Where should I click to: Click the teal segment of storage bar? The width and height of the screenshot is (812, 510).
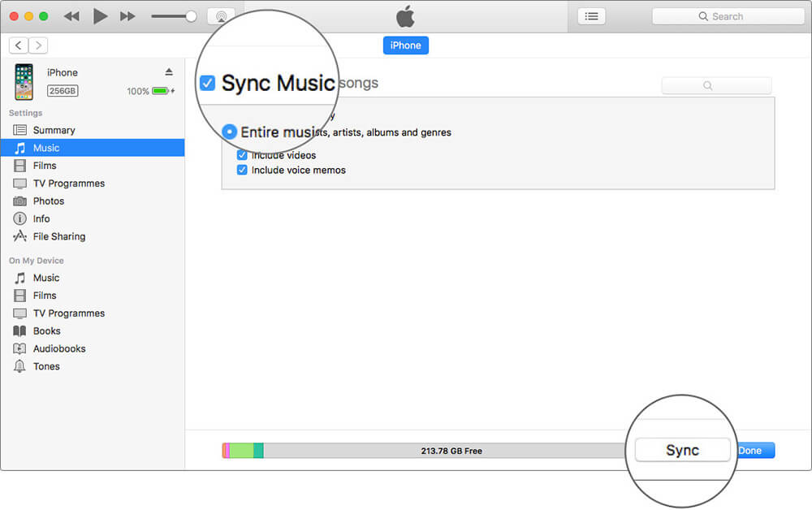258,451
